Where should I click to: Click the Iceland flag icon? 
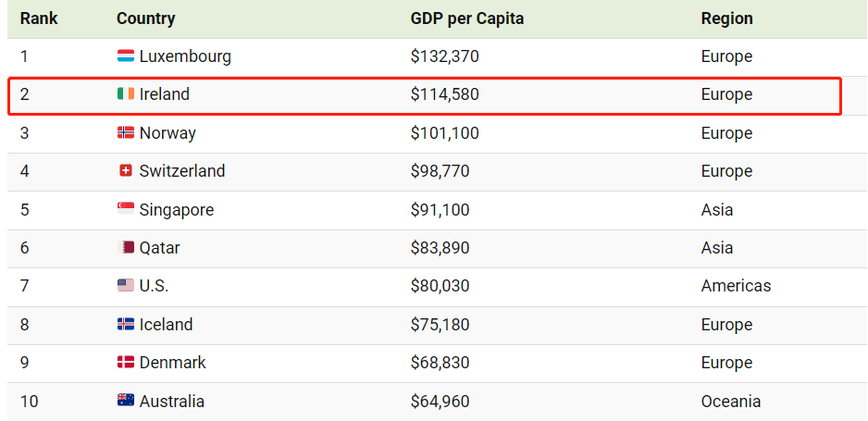pos(126,325)
